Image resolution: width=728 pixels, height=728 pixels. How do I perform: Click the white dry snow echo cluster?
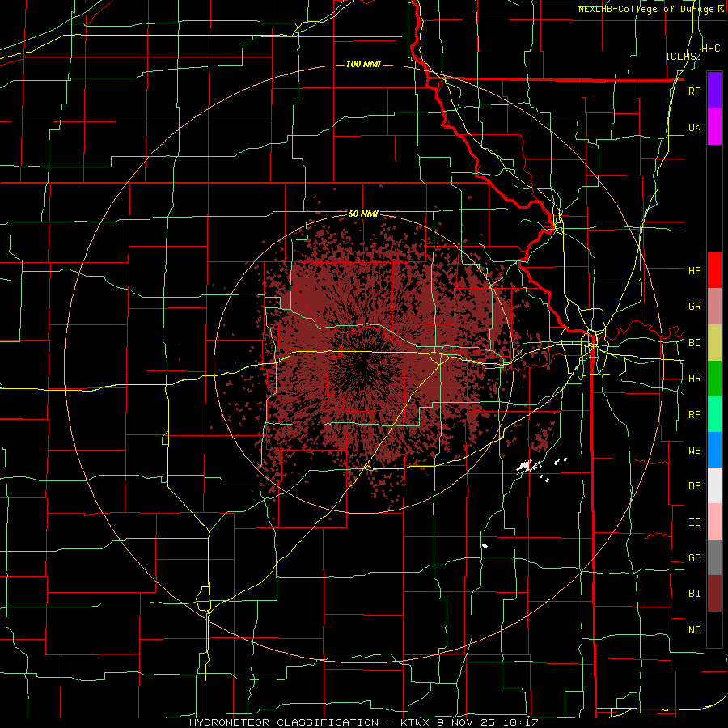(x=529, y=466)
